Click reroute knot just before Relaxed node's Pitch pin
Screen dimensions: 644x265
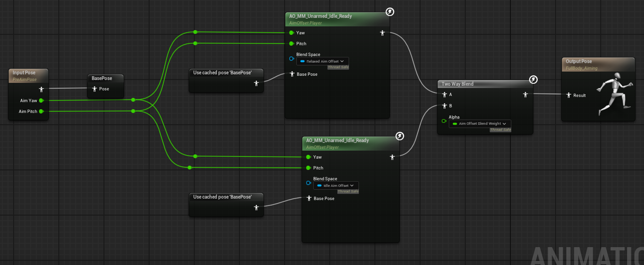click(x=195, y=43)
